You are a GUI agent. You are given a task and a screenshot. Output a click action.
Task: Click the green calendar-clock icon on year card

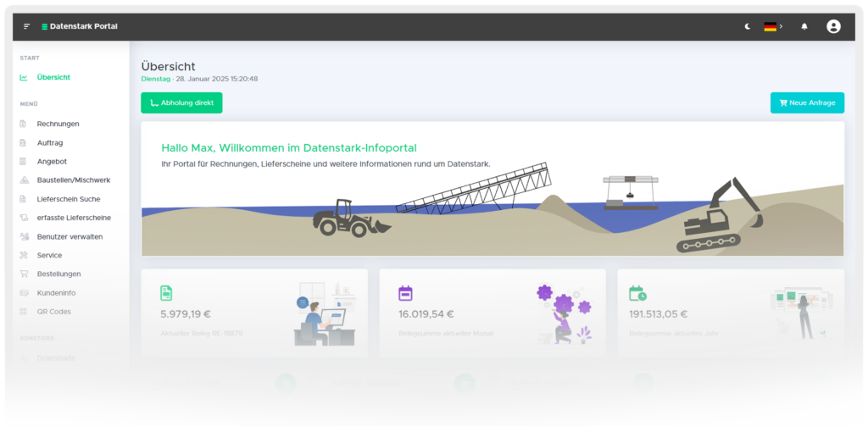pos(637,293)
